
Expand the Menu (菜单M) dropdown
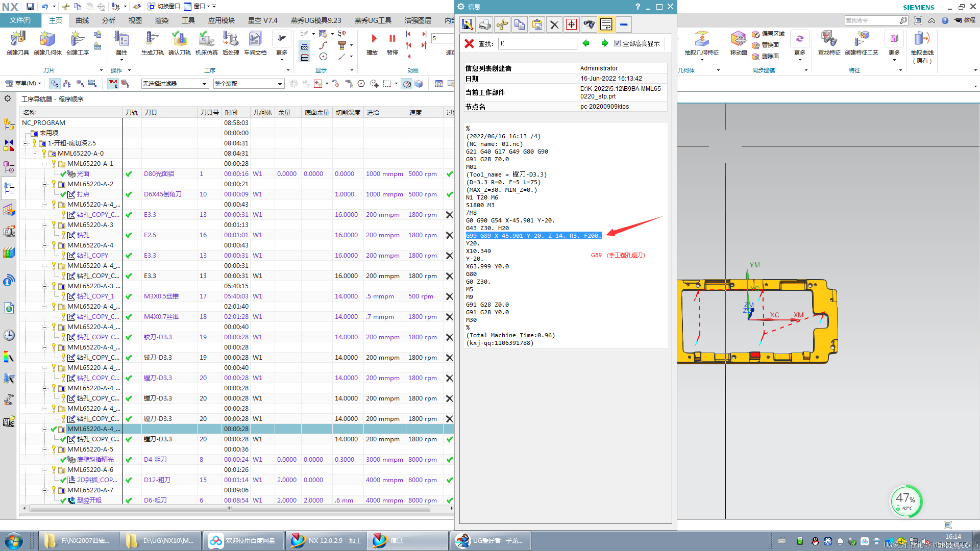coord(23,84)
